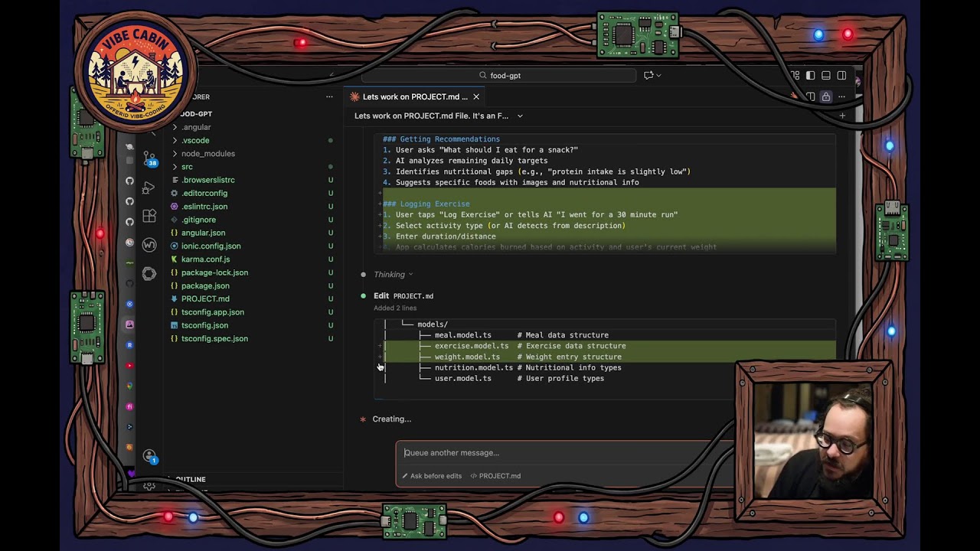This screenshot has width=980, height=551.
Task: Click the plus icon for new chat
Action: coord(842,116)
